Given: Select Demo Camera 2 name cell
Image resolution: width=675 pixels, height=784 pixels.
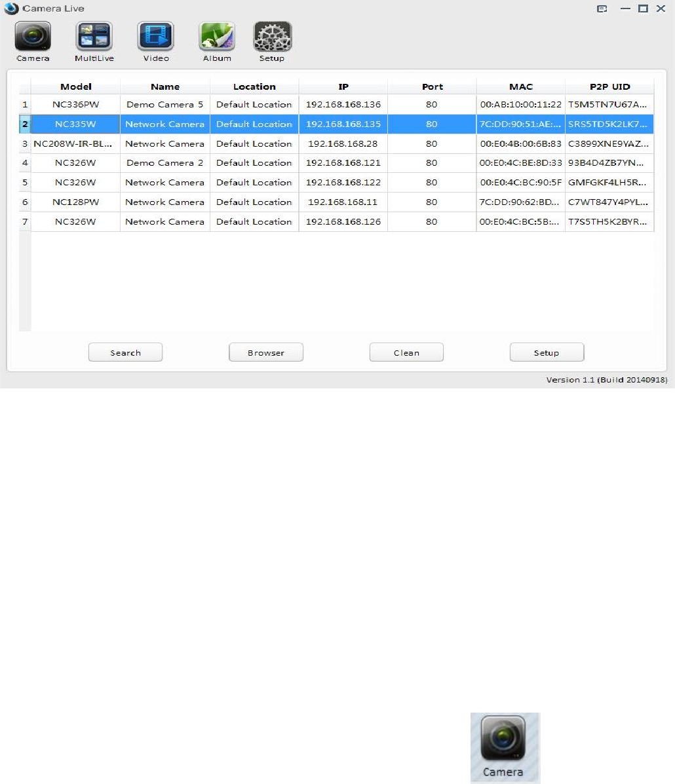Looking at the screenshot, I should [165, 163].
